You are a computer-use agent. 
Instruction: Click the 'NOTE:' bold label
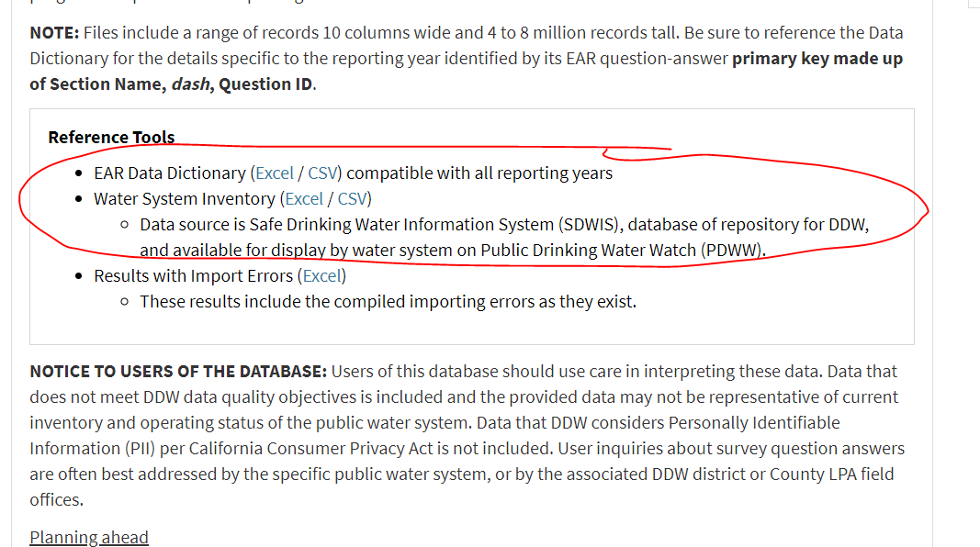(54, 32)
